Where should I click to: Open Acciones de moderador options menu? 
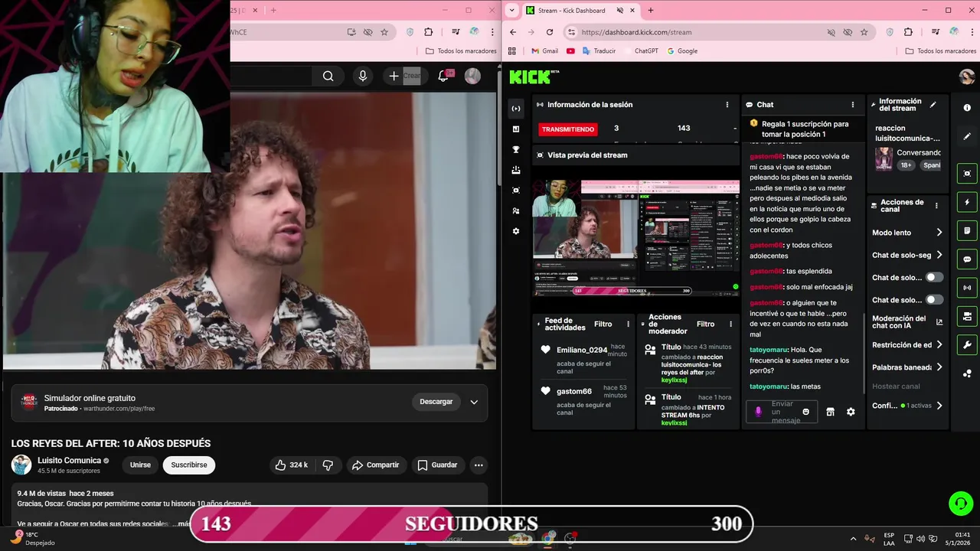(730, 324)
